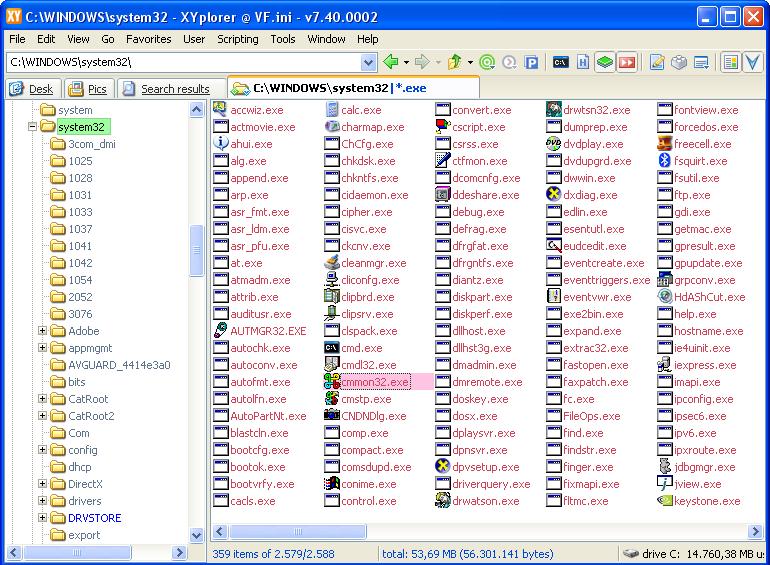770x565 pixels.
Task: Click the notepad pencil edit icon
Action: click(x=657, y=62)
